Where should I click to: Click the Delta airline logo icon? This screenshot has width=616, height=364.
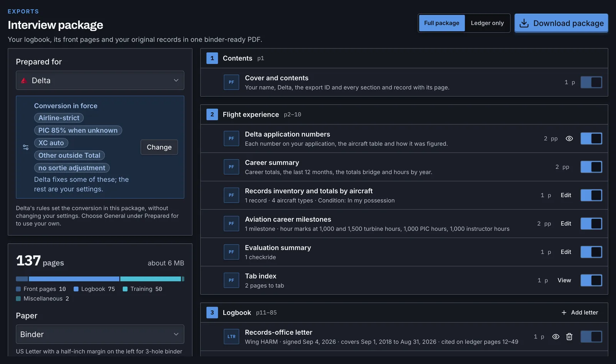pos(23,80)
